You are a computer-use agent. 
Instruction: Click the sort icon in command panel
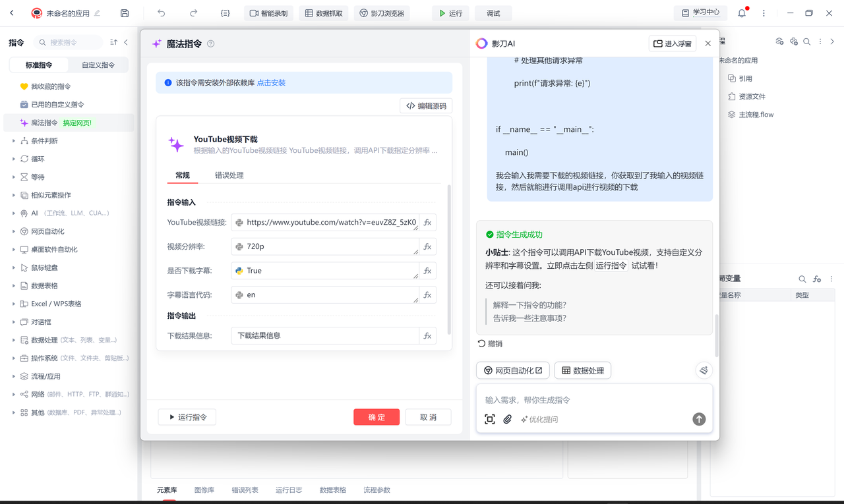pos(113,42)
